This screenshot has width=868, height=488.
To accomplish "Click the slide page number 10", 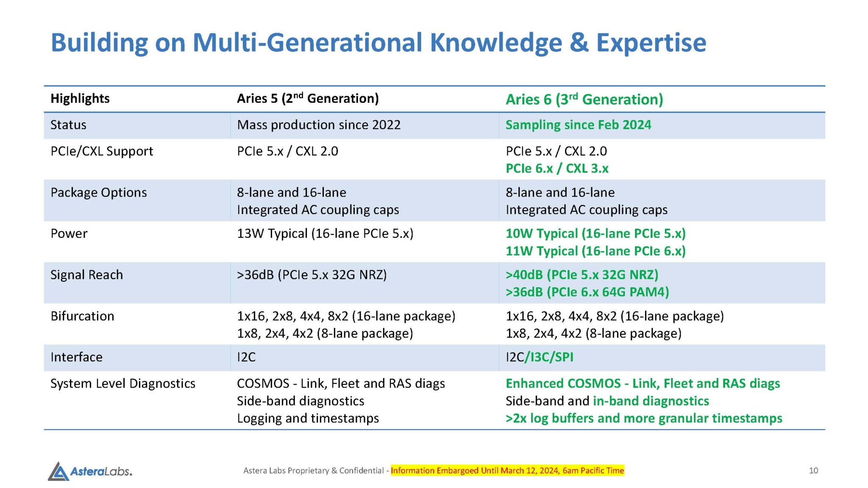I will (813, 471).
